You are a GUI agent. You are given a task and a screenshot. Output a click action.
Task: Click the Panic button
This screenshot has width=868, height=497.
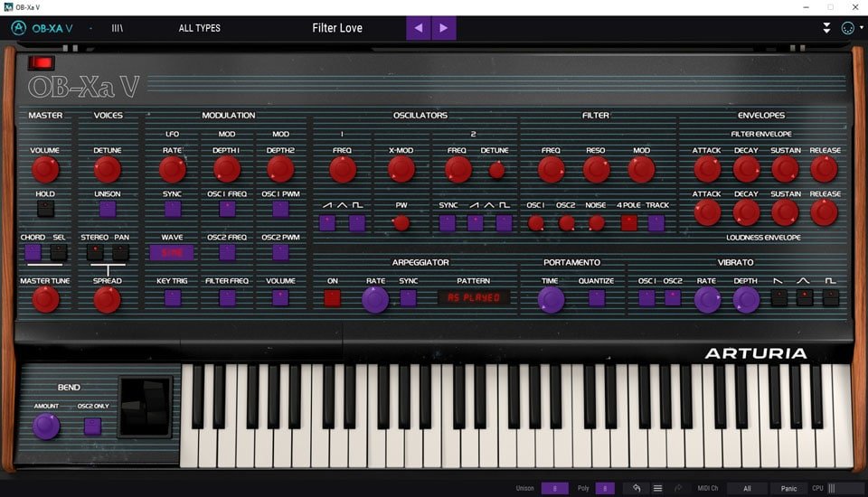pos(788,488)
